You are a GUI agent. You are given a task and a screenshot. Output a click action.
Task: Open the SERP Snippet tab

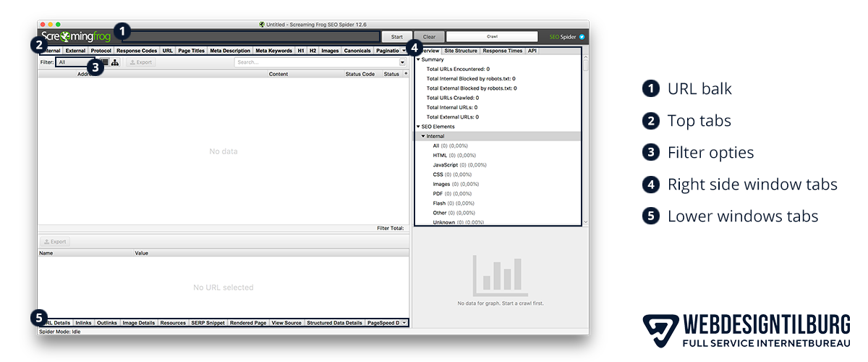(x=208, y=323)
